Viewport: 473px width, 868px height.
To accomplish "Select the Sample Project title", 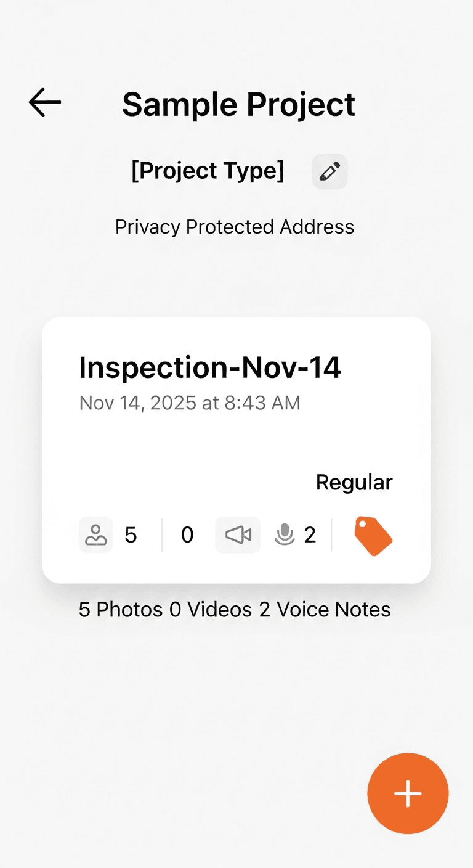I will click(238, 104).
